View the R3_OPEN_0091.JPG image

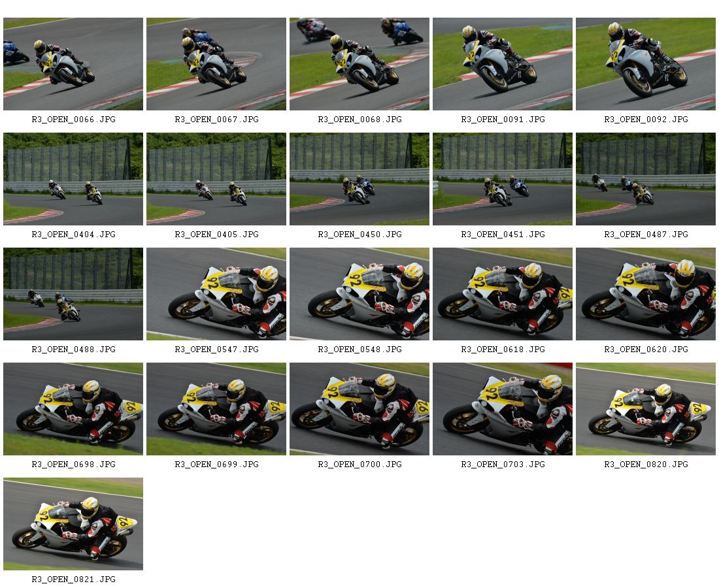[503, 64]
